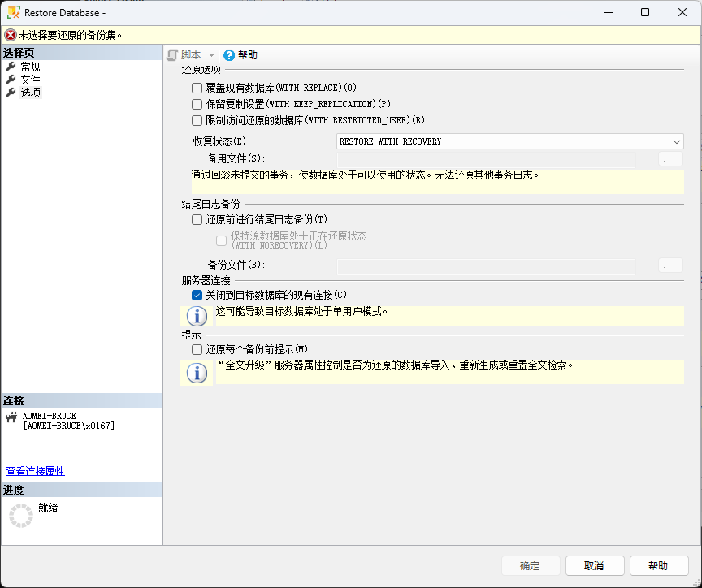
Task: Click the wrench icon beside 选项
Action: tap(11, 93)
